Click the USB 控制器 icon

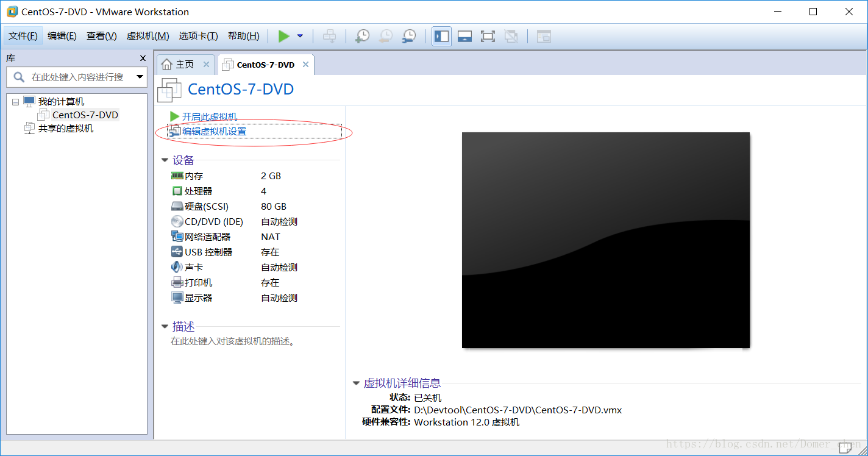[x=177, y=252]
